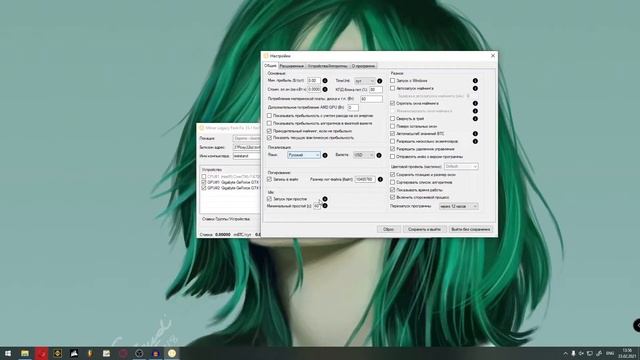This screenshot has width=640, height=360.
Task: Click the log file size field
Action: tap(364, 179)
